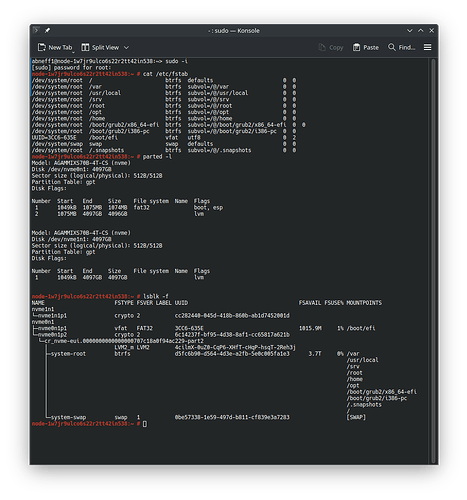Minimize the Konsole window
This screenshot has height=500, width=467.
410,30
